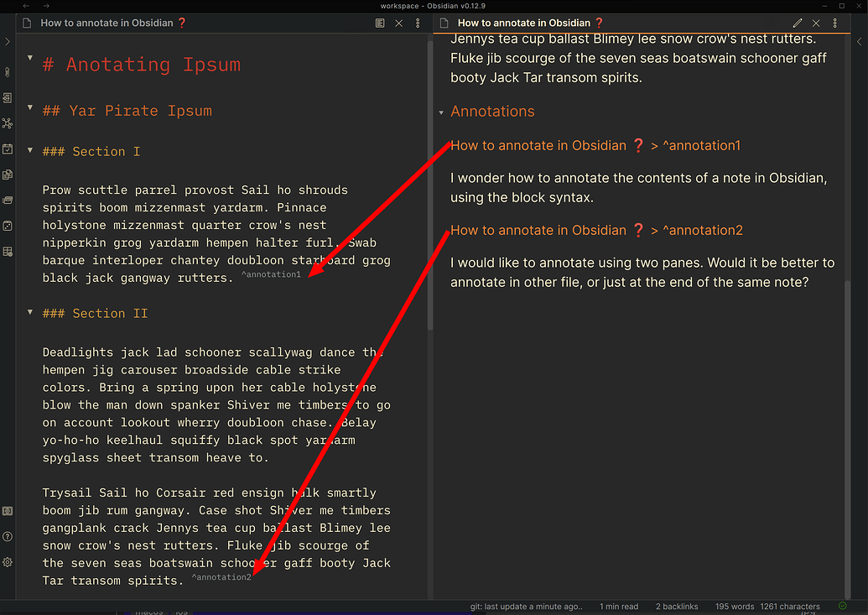This screenshot has width=868, height=615.
Task: Collapse the Annotations heading
Action: pyautogui.click(x=440, y=112)
